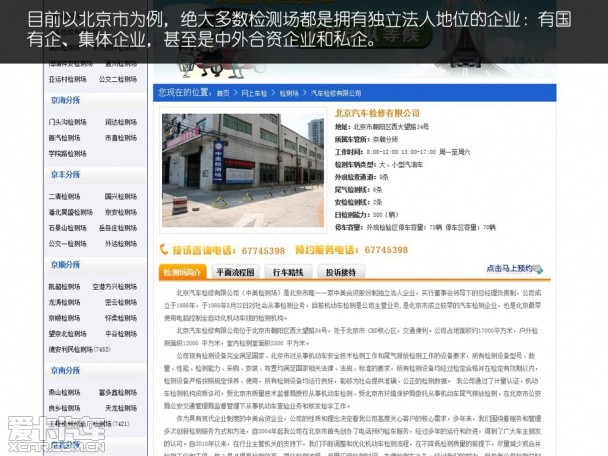The width and height of the screenshot is (608, 456).
Task: Select 门头沟检测场 in the sidebar
Action: 67,122
